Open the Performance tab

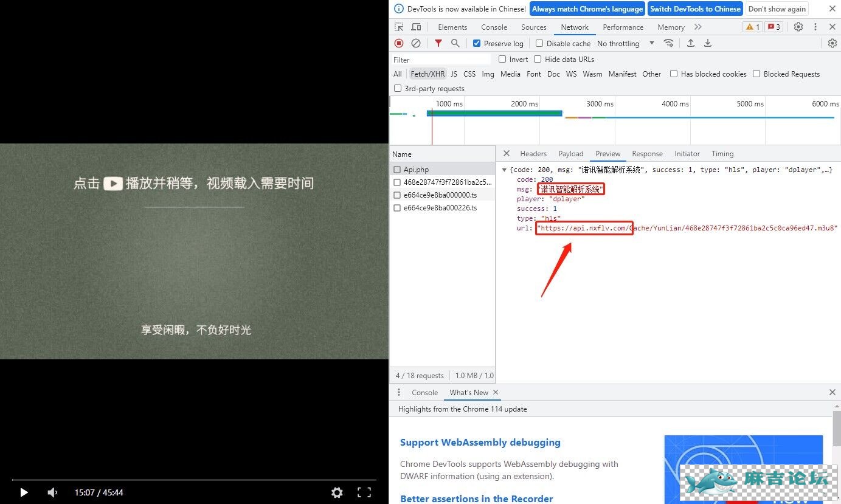pos(623,27)
